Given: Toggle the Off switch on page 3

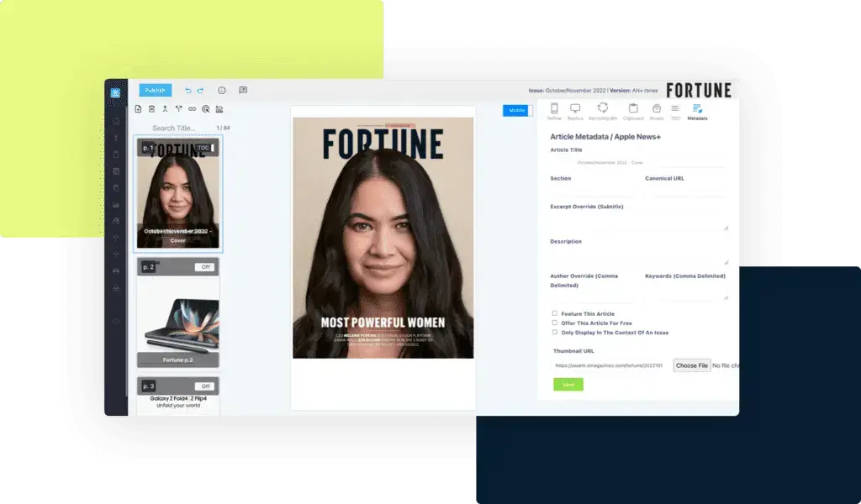Looking at the screenshot, I should 205,386.
